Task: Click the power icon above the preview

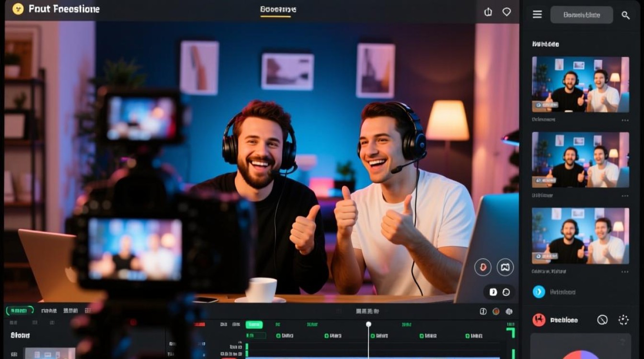Action: pos(488,12)
